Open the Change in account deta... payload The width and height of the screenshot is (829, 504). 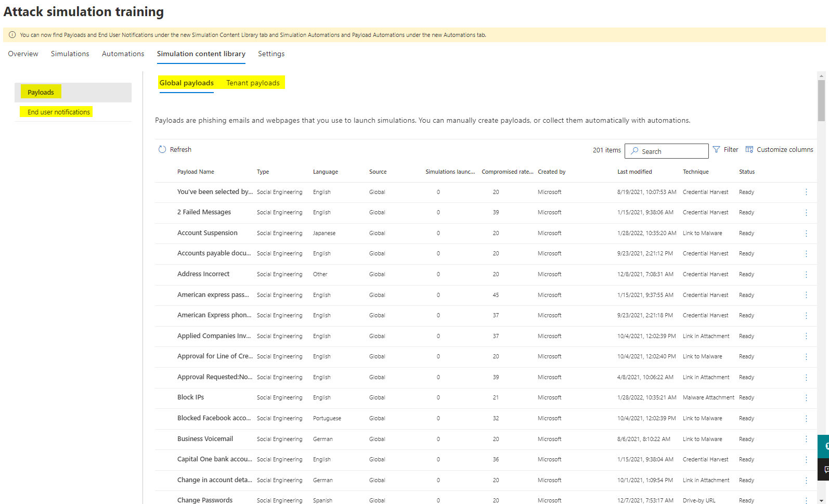(x=215, y=480)
